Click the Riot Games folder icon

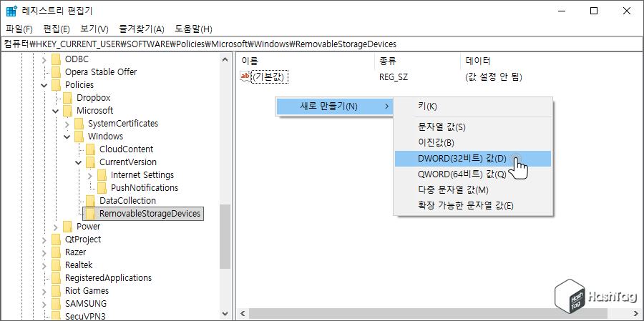(56, 291)
